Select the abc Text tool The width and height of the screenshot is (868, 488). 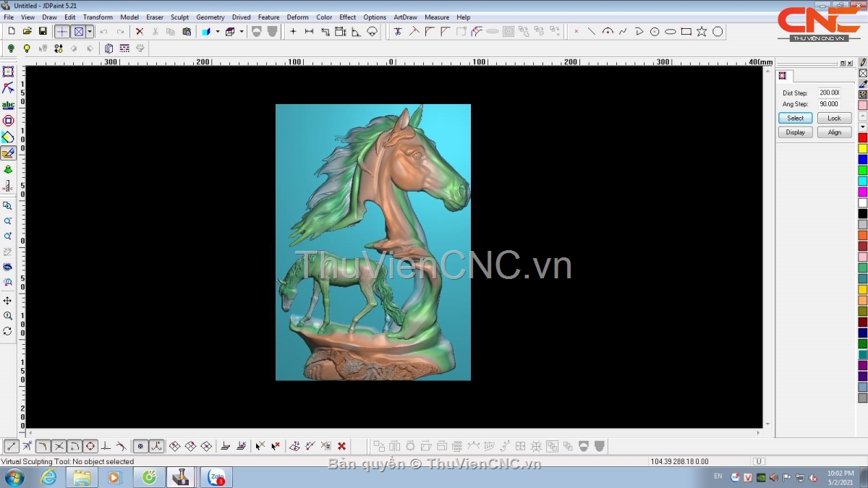(8, 105)
